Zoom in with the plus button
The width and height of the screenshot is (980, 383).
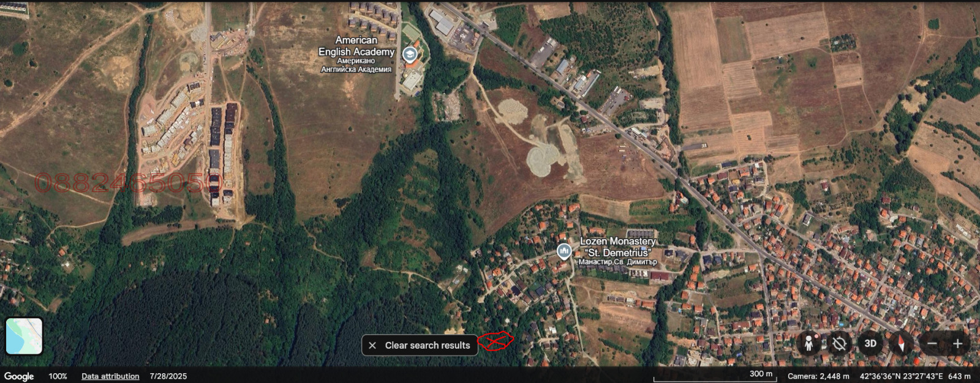958,344
